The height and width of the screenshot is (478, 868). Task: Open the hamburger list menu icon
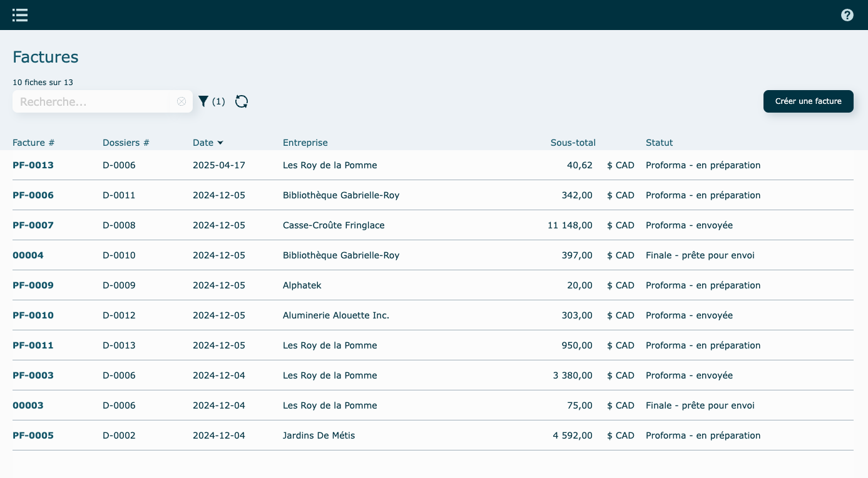20,15
